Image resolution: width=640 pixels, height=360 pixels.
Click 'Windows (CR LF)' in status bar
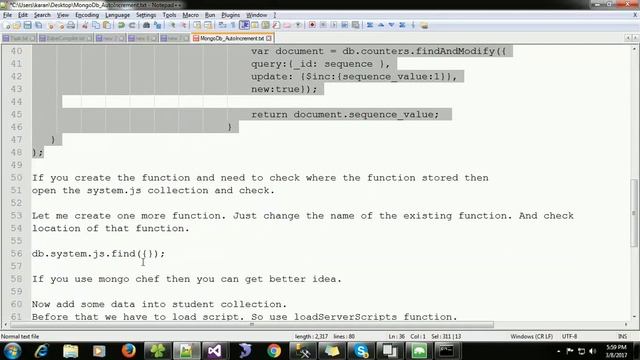tap(531, 336)
